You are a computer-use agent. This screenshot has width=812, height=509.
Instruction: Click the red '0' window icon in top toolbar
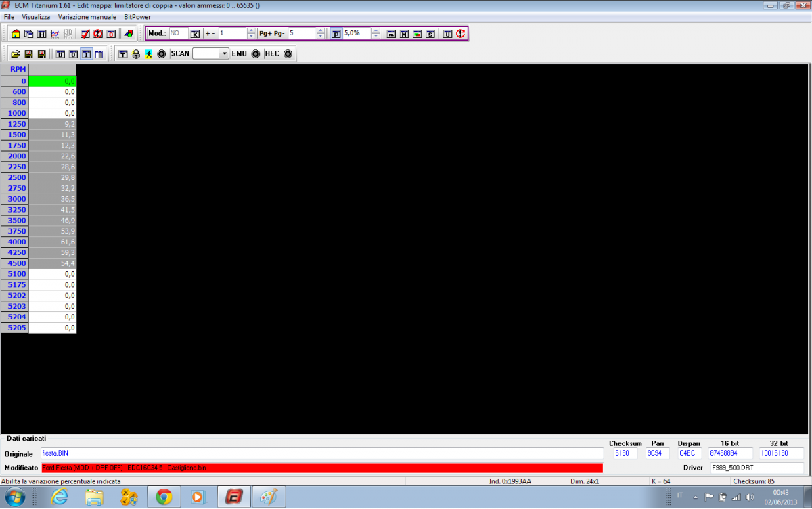coord(111,34)
